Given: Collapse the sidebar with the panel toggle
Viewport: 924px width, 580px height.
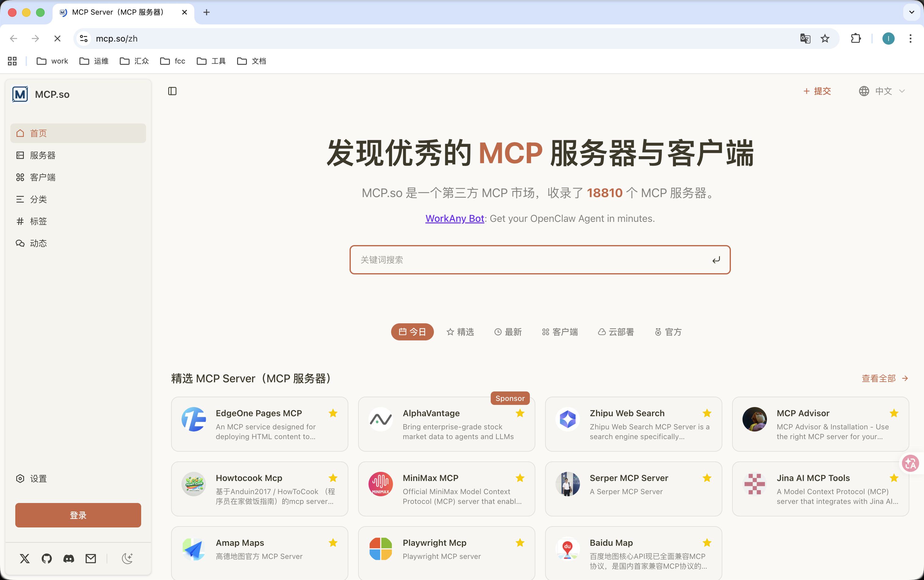Looking at the screenshot, I should (172, 91).
